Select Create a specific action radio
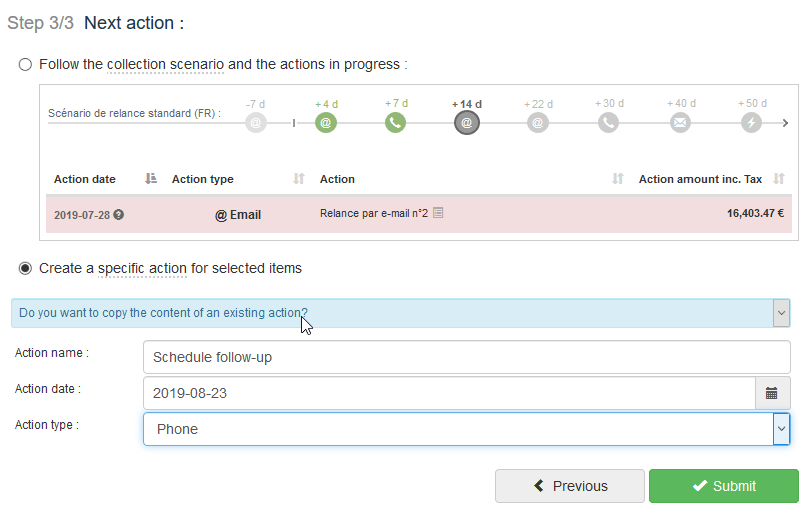Viewport: 806px width, 512px height. pyautogui.click(x=25, y=268)
